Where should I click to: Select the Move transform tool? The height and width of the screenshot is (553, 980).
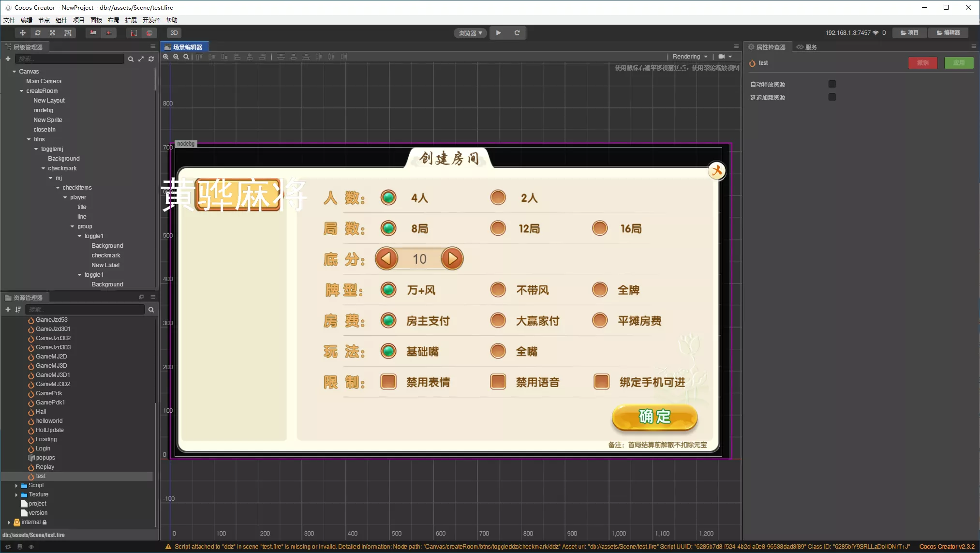[22, 32]
